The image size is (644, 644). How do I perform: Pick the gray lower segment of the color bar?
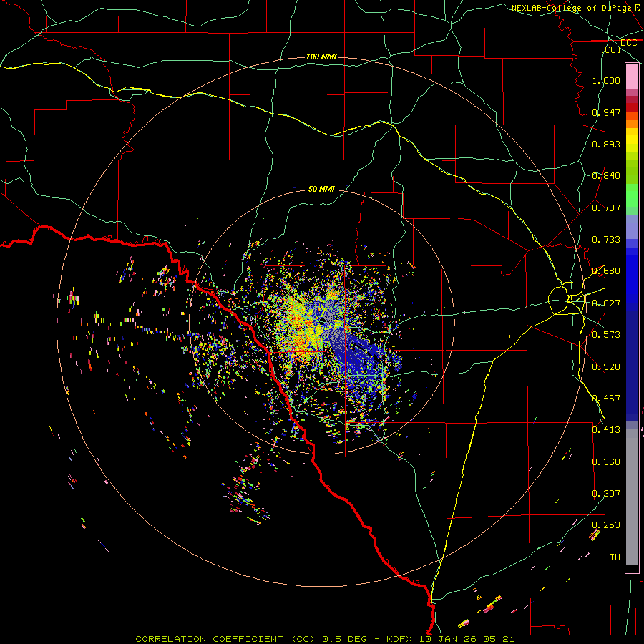[632, 497]
